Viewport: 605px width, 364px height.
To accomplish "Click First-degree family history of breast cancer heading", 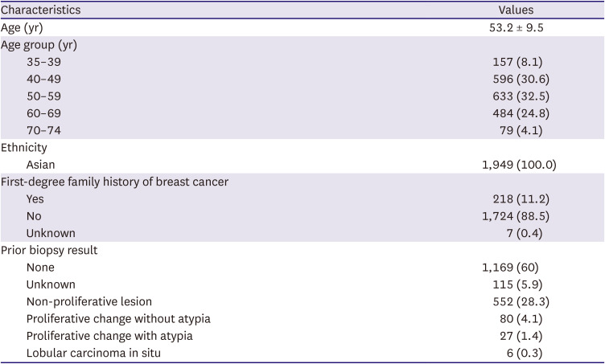I will [115, 182].
